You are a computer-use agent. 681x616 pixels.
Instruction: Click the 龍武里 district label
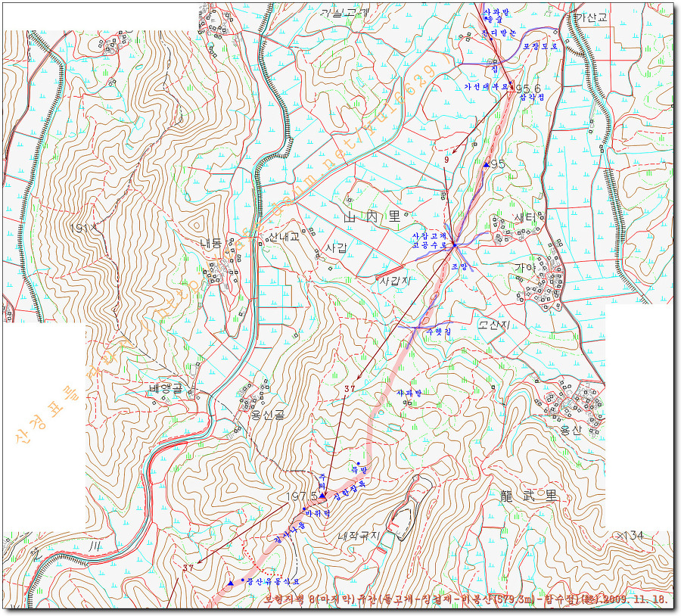click(x=528, y=496)
